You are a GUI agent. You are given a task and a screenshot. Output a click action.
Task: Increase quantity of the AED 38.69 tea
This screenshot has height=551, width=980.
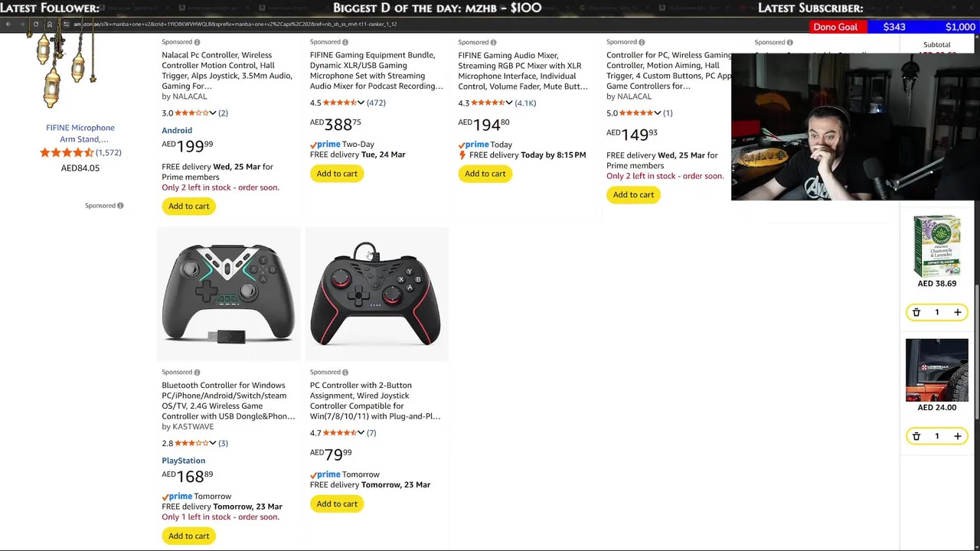957,312
